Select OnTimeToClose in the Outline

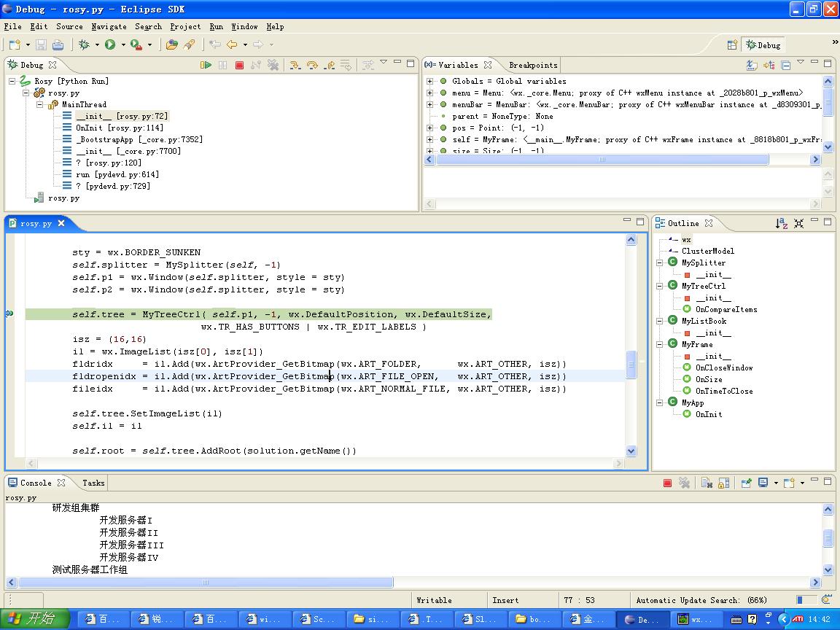click(x=724, y=391)
